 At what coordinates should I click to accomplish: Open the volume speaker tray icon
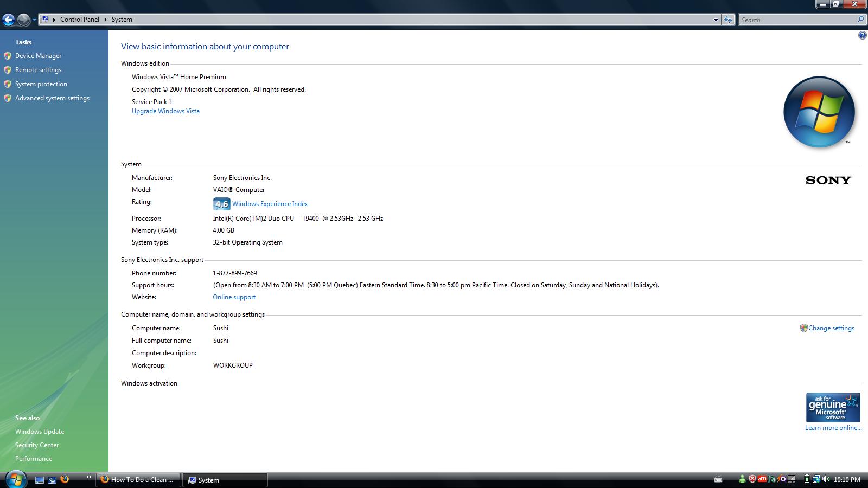pos(826,479)
